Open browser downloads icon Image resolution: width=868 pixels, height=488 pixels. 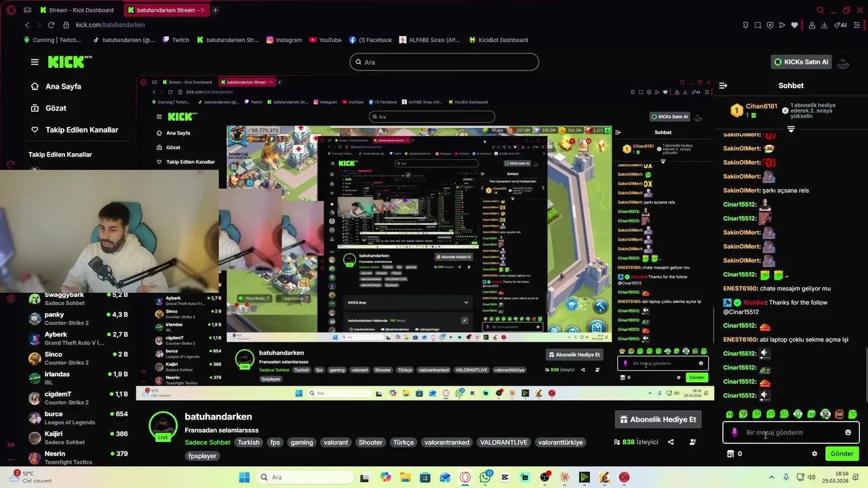pos(824,25)
